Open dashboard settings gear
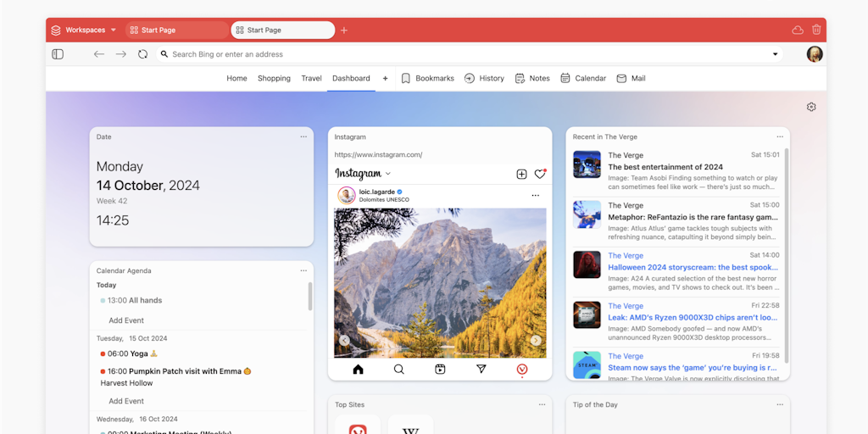The height and width of the screenshot is (434, 868). [x=811, y=107]
